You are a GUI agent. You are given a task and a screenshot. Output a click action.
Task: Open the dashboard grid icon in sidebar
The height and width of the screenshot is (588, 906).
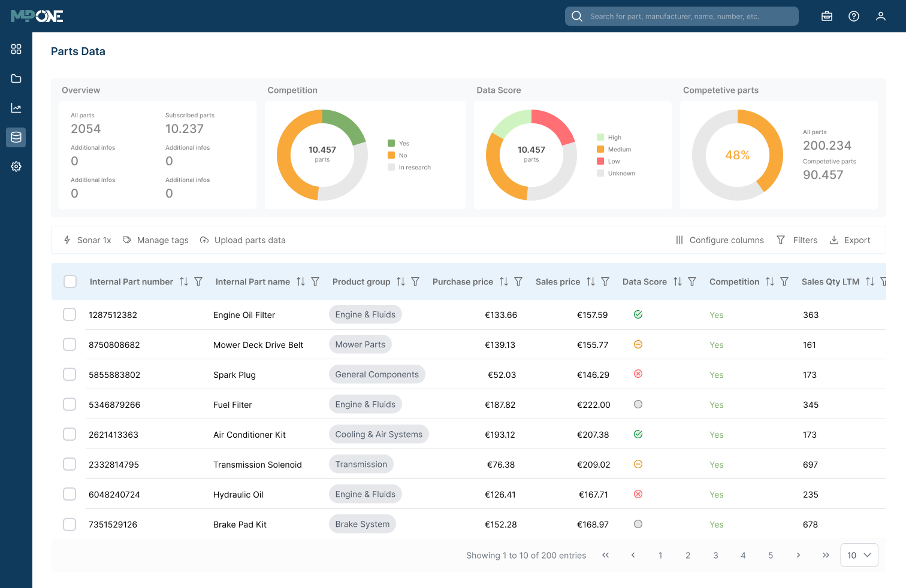[x=16, y=49]
